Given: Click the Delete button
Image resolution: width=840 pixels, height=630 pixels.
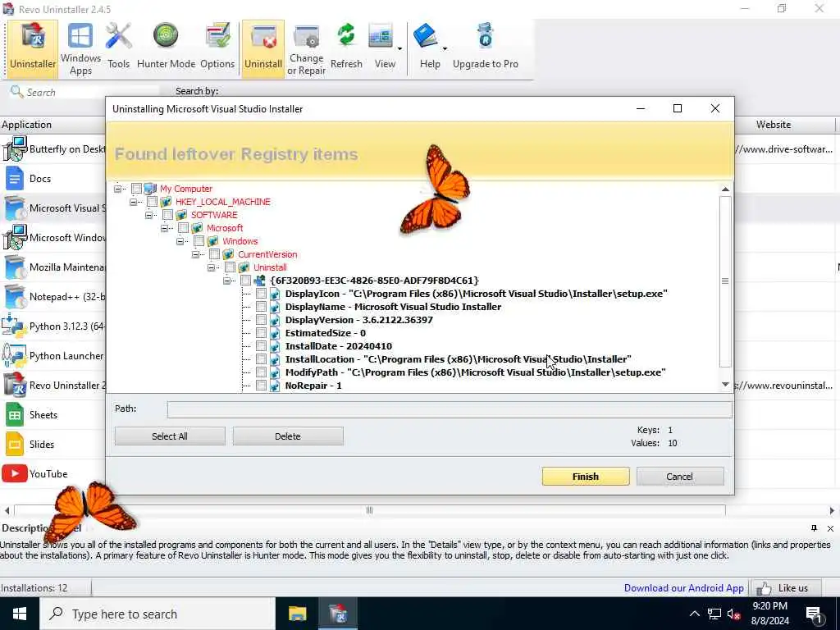Looking at the screenshot, I should click(x=288, y=436).
